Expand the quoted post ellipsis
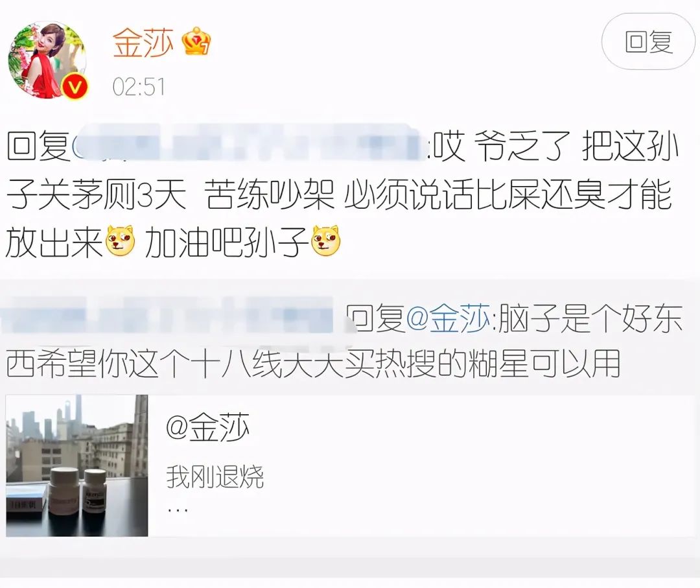Image resolution: width=700 pixels, height=588 pixels. click(x=178, y=510)
